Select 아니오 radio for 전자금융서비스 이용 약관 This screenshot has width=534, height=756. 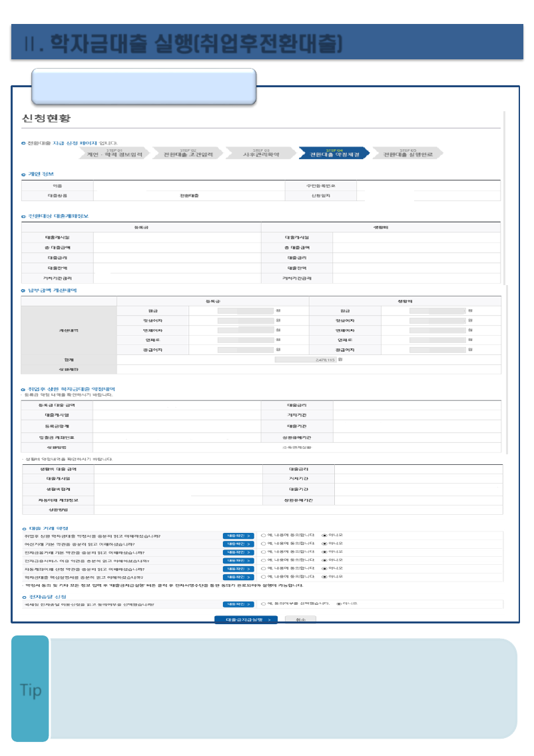coord(324,560)
